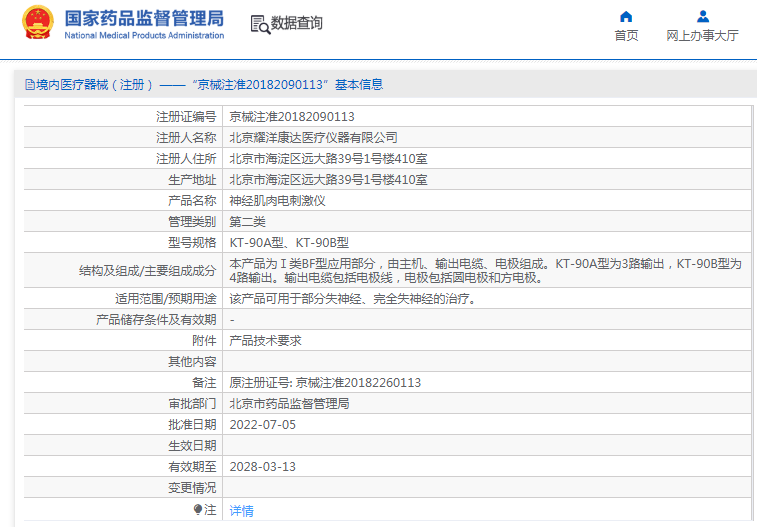
Task: Click the 国家药品监督管理局 site title
Action: click(x=144, y=18)
